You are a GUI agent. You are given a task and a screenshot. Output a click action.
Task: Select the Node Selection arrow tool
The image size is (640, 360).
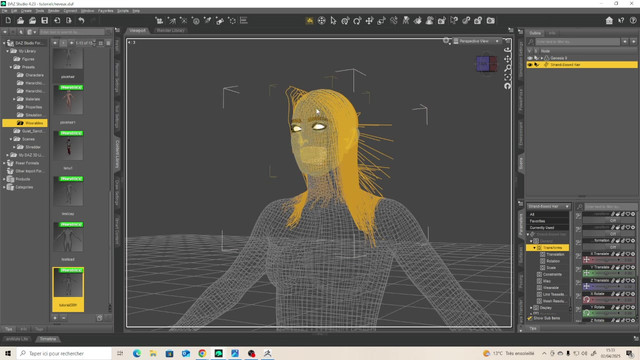coord(333,20)
